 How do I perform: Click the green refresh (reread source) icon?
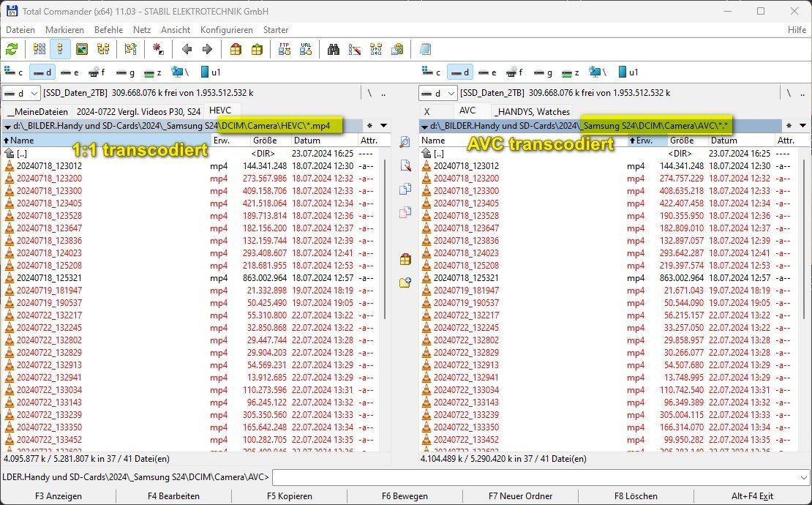pos(12,50)
